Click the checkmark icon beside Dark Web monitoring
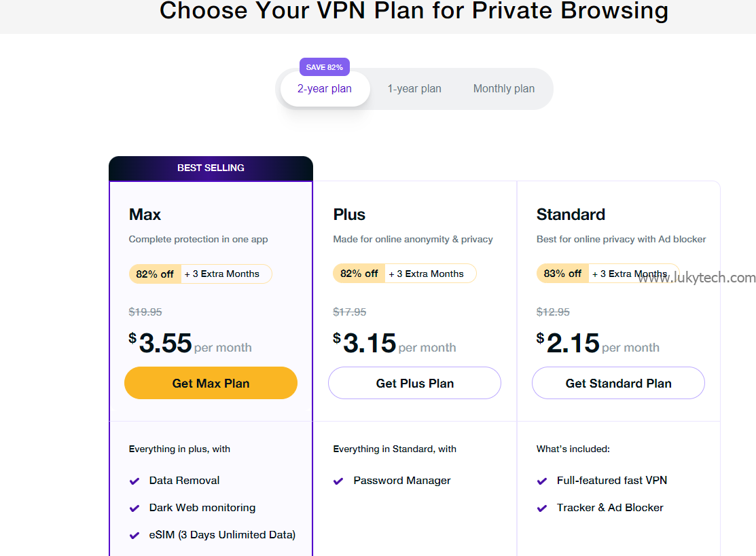Image resolution: width=756 pixels, height=556 pixels. [x=134, y=508]
